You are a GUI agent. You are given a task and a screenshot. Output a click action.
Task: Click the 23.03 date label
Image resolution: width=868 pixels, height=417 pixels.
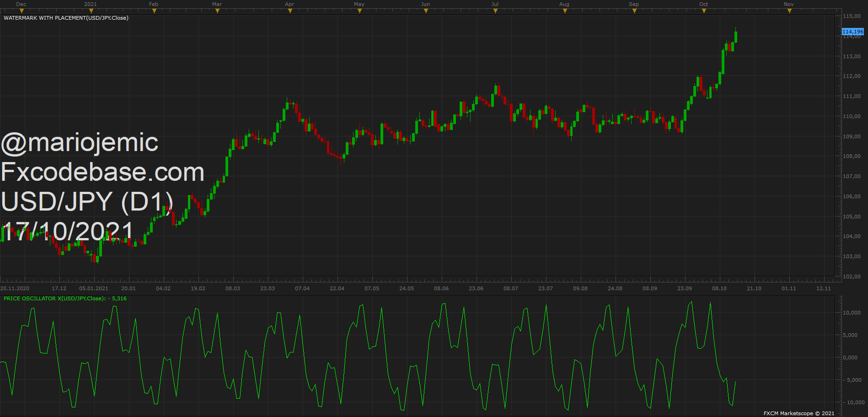click(268, 288)
